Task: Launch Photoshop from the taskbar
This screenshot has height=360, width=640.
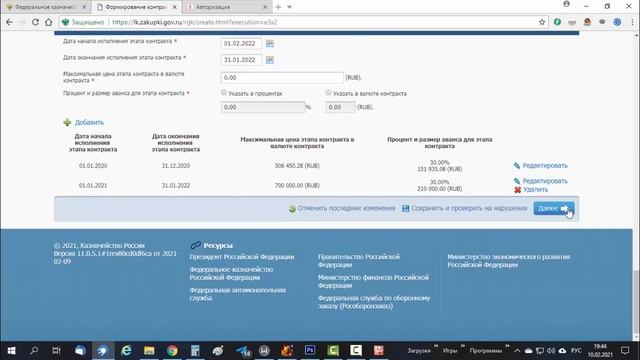Action: tap(310, 350)
